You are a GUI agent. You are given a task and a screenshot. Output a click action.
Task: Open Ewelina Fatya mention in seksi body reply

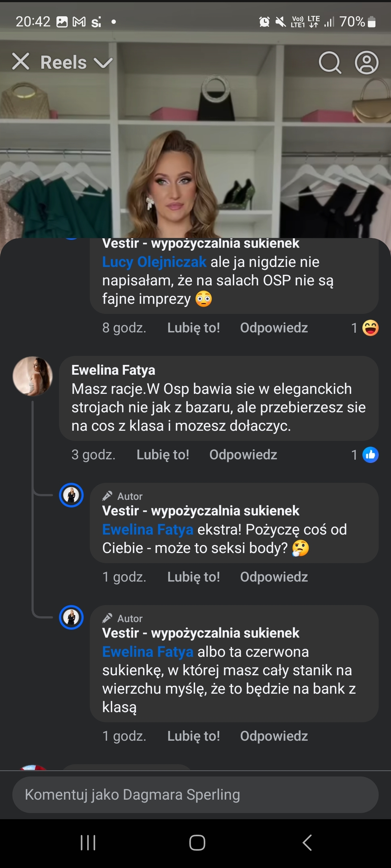click(148, 529)
